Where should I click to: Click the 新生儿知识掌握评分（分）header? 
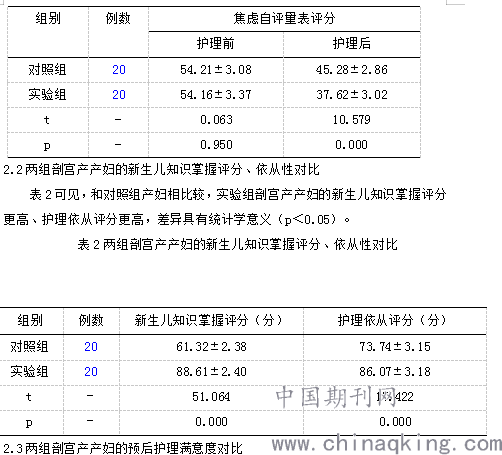(x=208, y=321)
